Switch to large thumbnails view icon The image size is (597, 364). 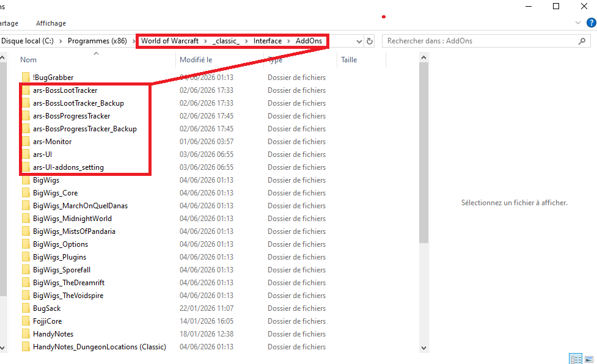point(589,359)
